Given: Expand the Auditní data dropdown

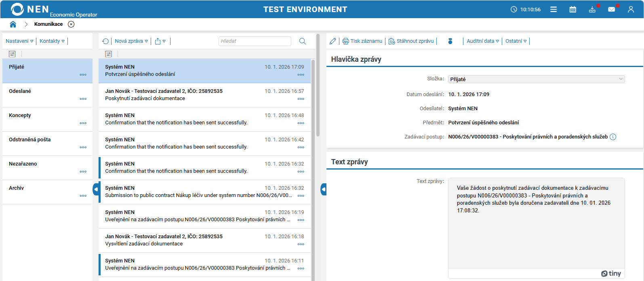Looking at the screenshot, I should (482, 41).
